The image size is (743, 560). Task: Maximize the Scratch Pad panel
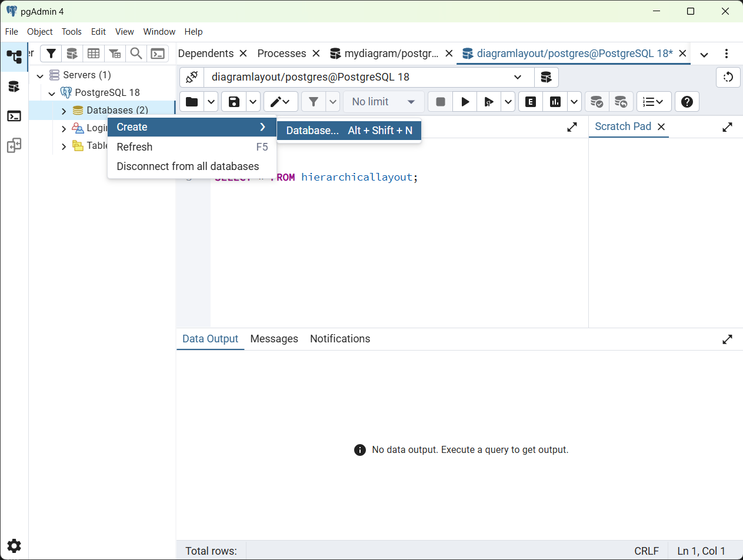coord(728,127)
